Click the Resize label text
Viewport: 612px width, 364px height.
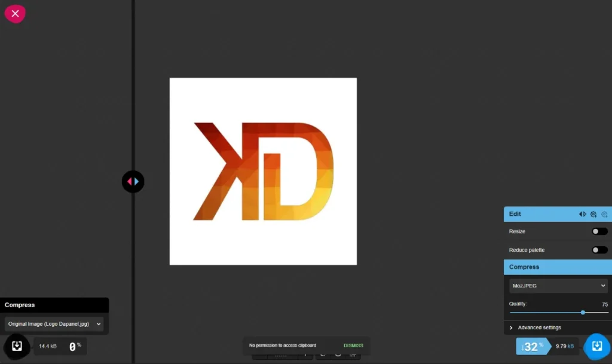(x=517, y=231)
